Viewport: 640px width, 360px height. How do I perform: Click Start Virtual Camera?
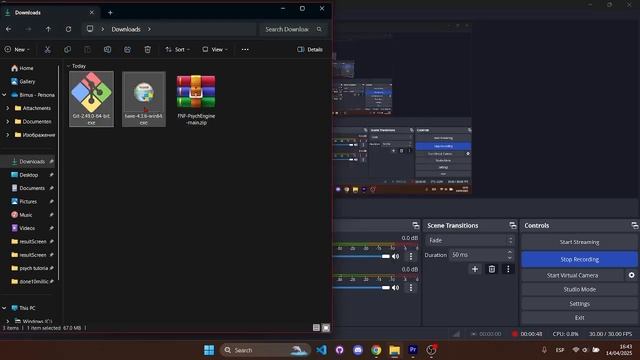(x=572, y=275)
